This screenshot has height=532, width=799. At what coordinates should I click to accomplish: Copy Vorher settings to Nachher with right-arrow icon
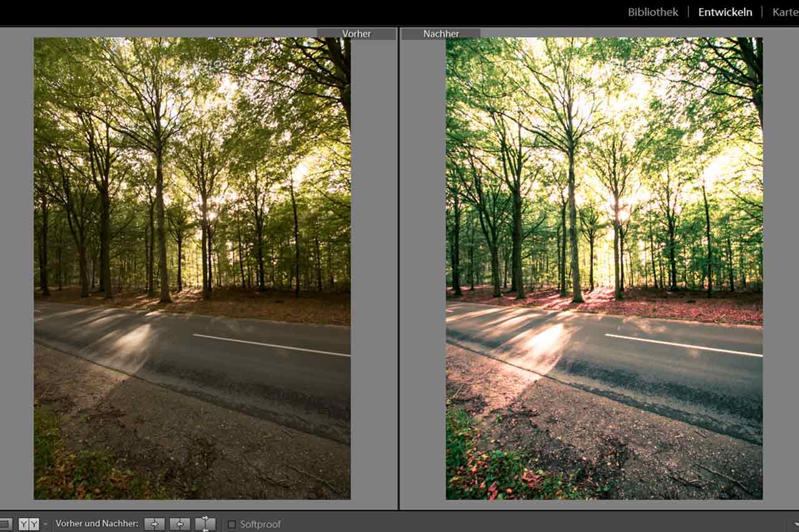(x=154, y=524)
